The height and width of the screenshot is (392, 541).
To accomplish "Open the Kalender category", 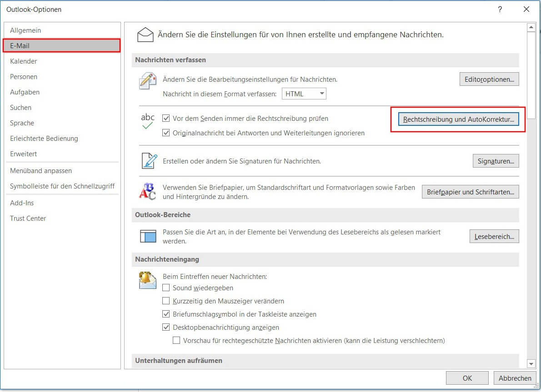I will coord(62,61).
